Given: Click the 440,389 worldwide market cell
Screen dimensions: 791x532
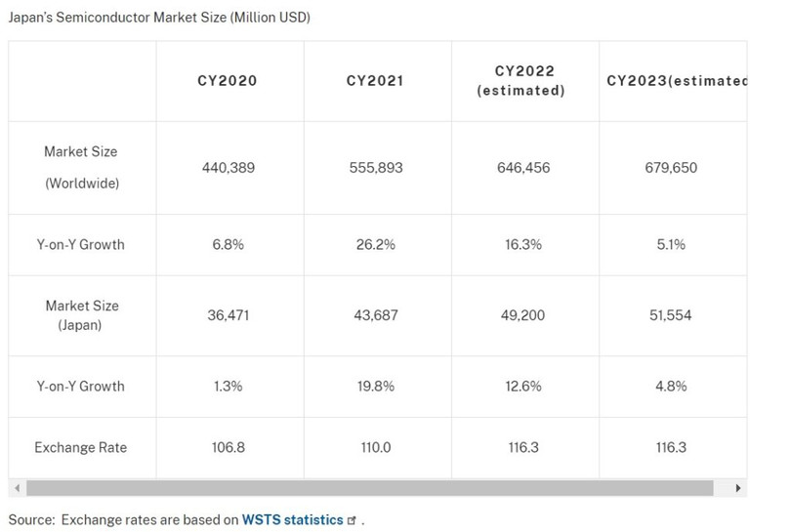Looking at the screenshot, I should coord(228,168).
